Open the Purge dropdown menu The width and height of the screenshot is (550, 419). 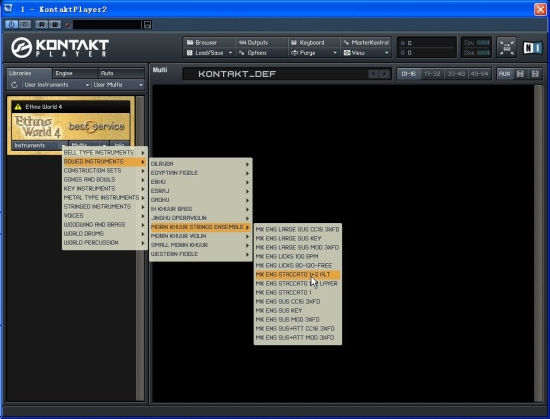click(314, 53)
